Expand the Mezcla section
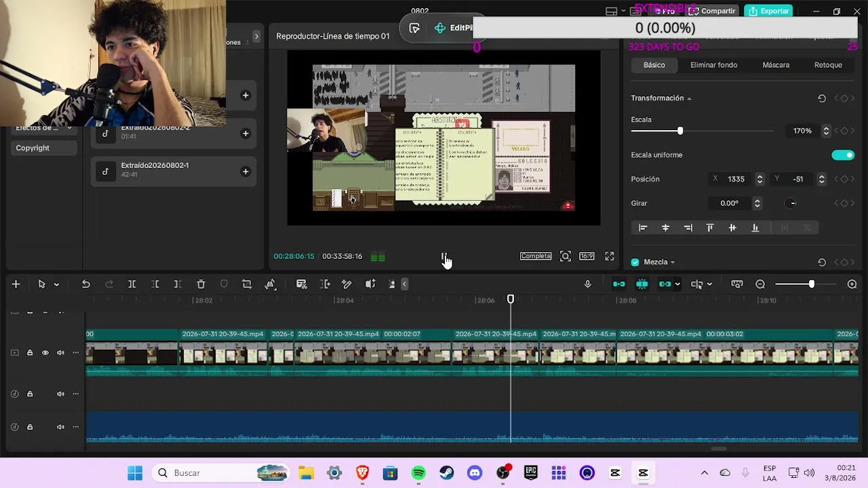The width and height of the screenshot is (868, 488). [x=672, y=262]
